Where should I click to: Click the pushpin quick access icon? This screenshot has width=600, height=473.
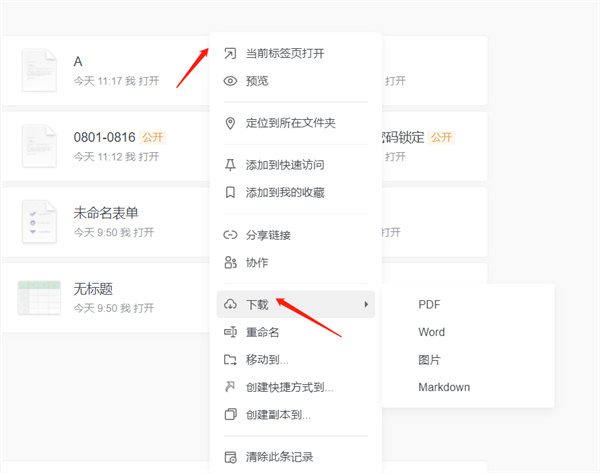tap(230, 165)
